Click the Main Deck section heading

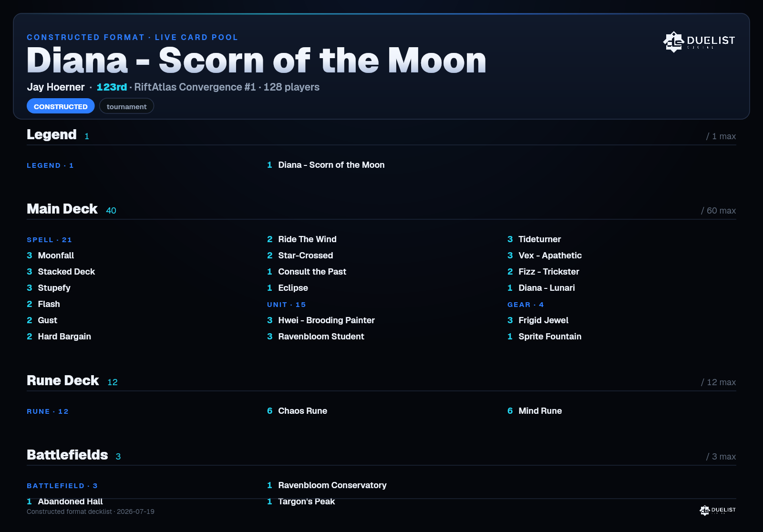click(x=62, y=209)
